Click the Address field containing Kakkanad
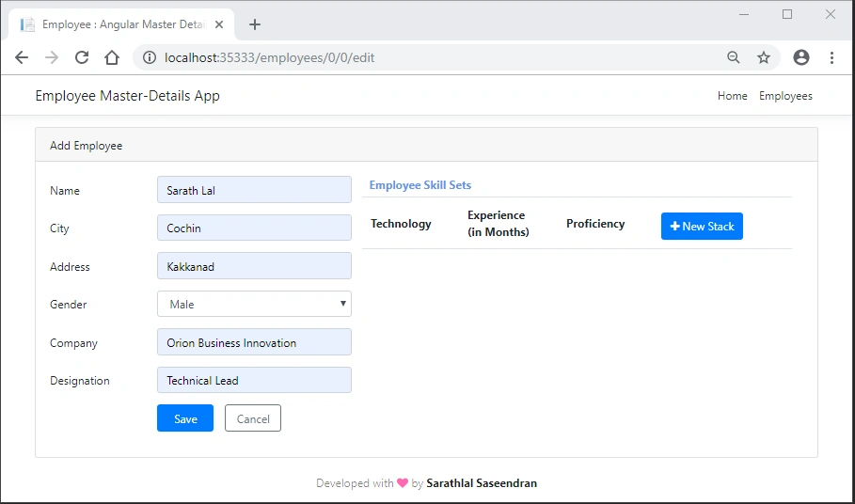The image size is (855, 504). tap(254, 266)
